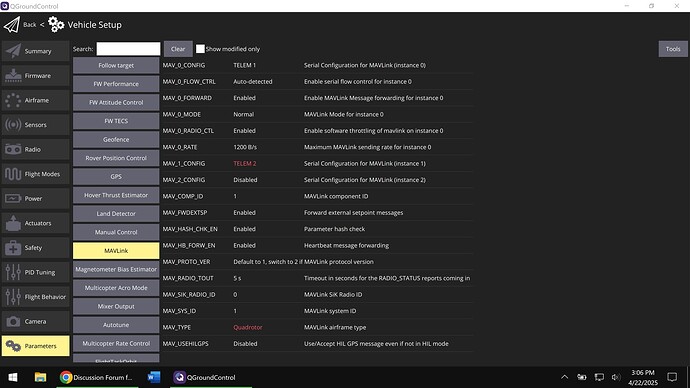
Task: Toggle Show modified only checkbox
Action: coord(200,49)
